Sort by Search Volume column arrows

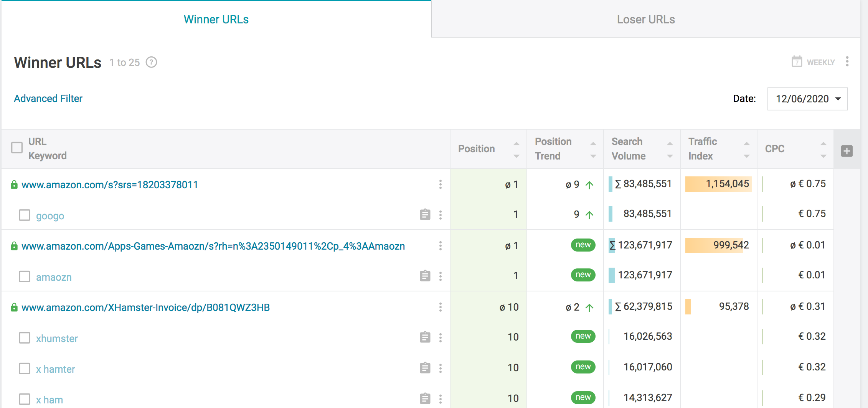pyautogui.click(x=670, y=150)
